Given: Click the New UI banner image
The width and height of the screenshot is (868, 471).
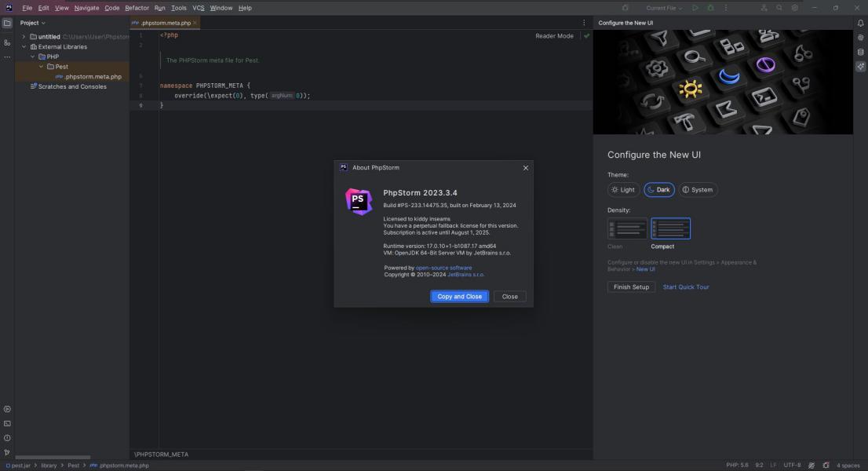Looking at the screenshot, I should 723,82.
